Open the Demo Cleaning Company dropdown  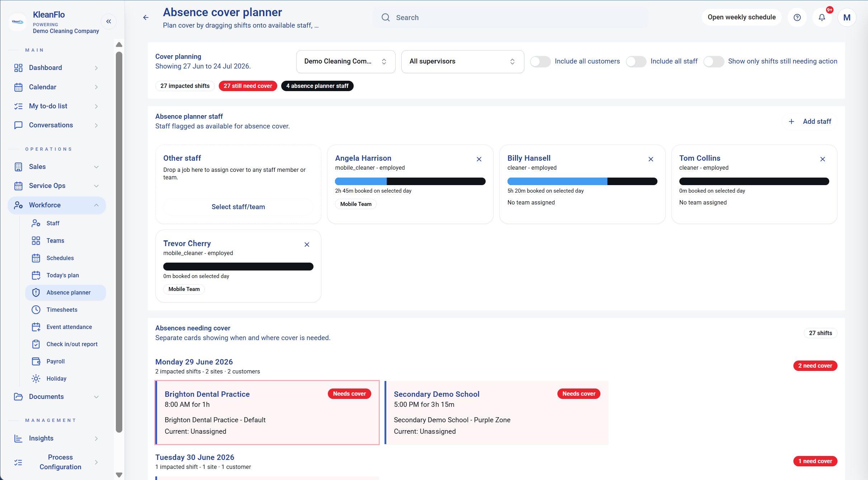[346, 61]
